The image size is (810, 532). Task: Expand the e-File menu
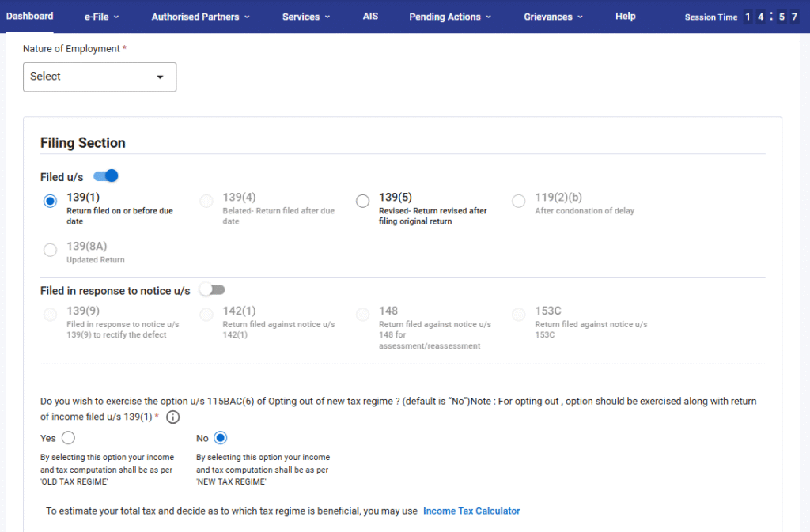[101, 17]
